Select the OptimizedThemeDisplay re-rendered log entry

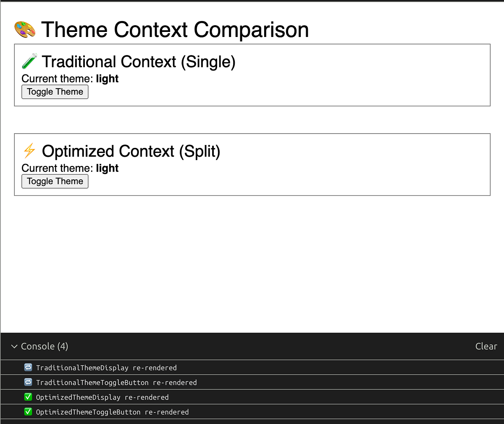coord(102,397)
